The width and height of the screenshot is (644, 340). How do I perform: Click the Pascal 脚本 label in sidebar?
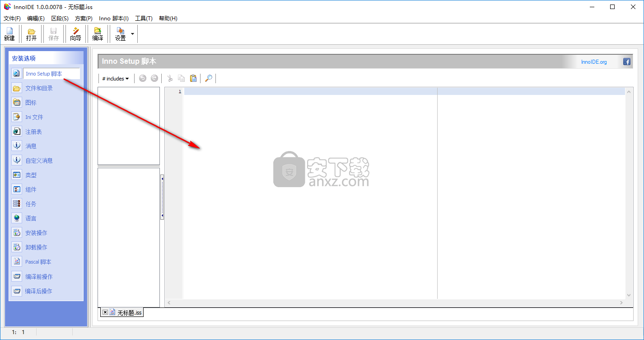(x=38, y=262)
